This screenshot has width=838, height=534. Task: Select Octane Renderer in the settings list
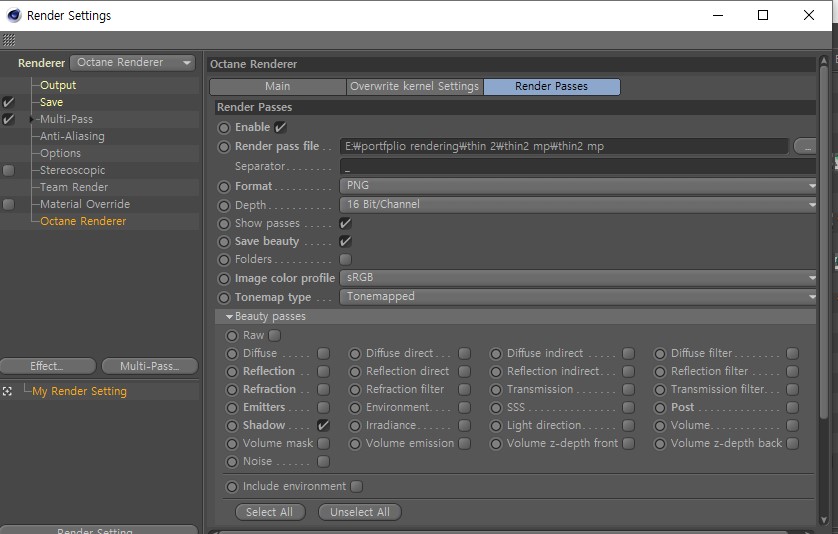click(83, 221)
